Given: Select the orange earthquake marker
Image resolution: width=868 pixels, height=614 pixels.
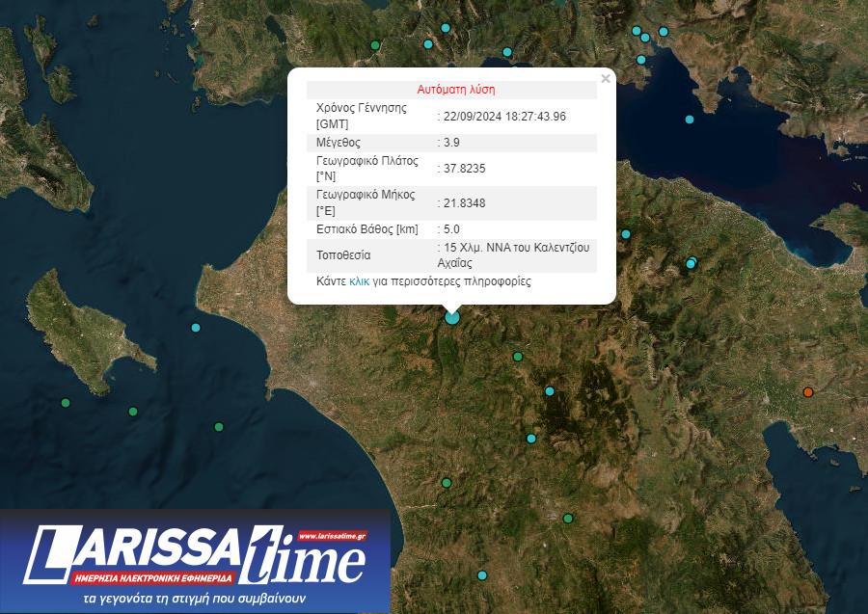Looking at the screenshot, I should 808,392.
